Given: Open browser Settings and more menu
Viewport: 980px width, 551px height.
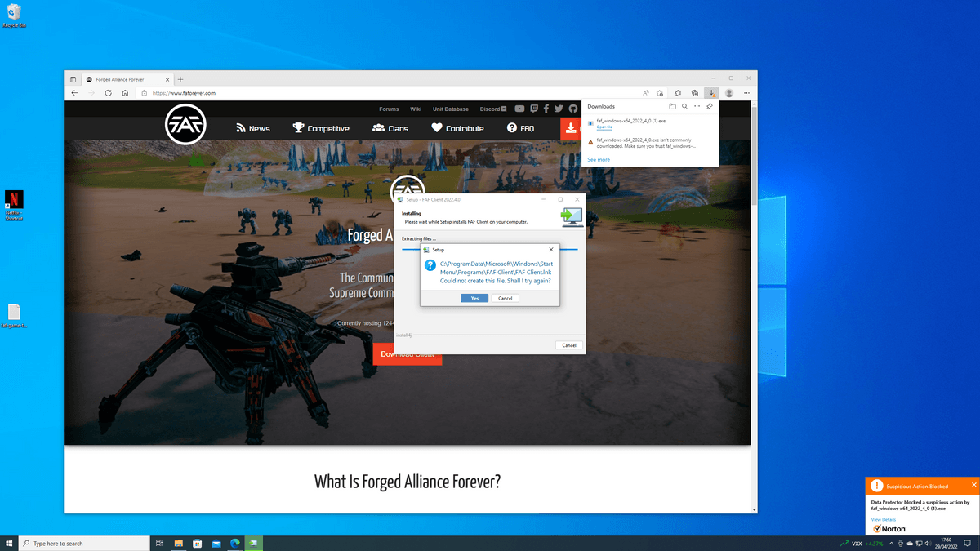Looking at the screenshot, I should [x=746, y=93].
